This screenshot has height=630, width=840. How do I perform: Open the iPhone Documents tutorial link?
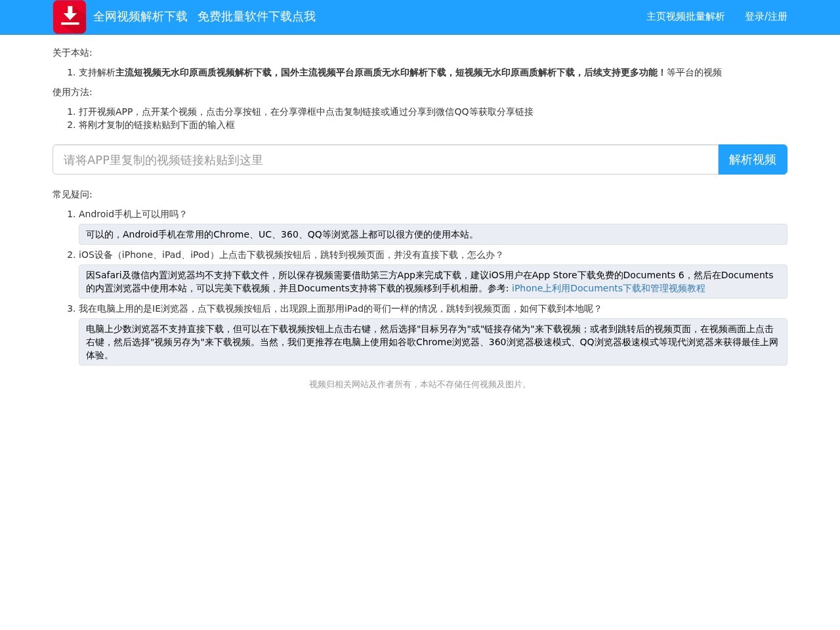pyautogui.click(x=608, y=288)
